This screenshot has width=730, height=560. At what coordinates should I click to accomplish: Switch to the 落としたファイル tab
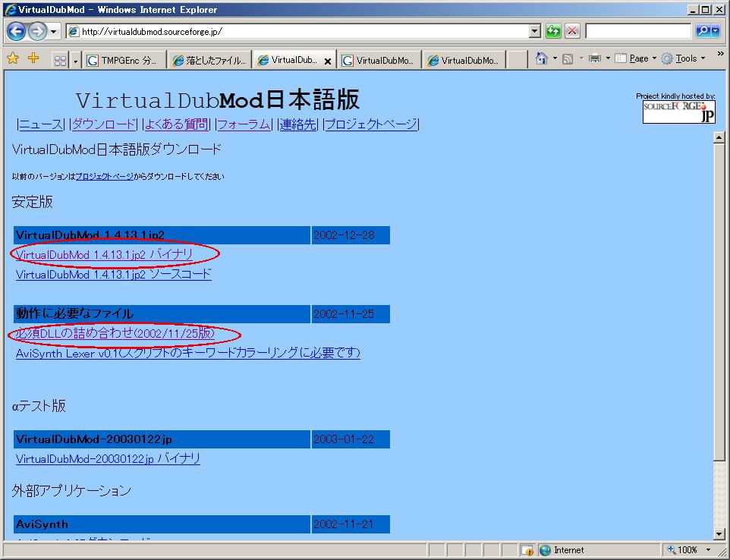pos(209,61)
